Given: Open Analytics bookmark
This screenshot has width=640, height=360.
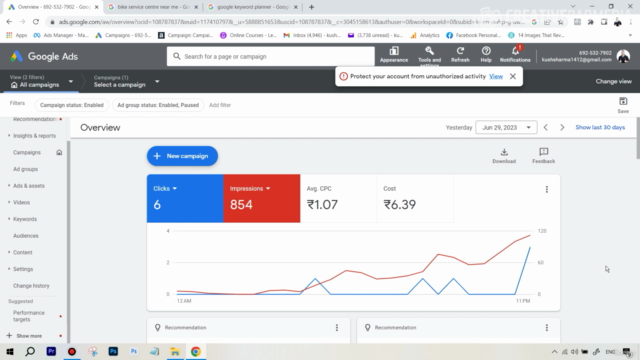Looking at the screenshot, I should (x=425, y=36).
